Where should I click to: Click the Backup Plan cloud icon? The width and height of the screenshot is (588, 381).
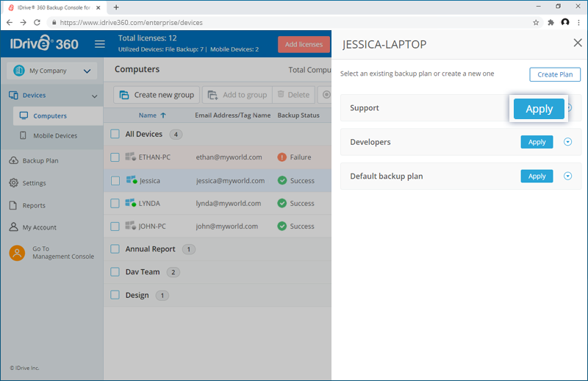click(x=13, y=160)
